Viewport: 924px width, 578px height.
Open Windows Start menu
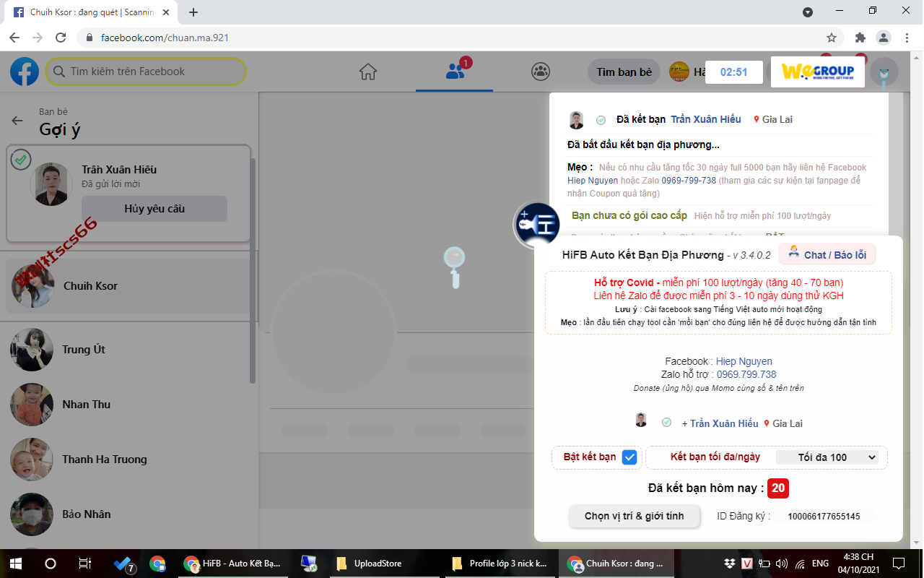(x=16, y=564)
